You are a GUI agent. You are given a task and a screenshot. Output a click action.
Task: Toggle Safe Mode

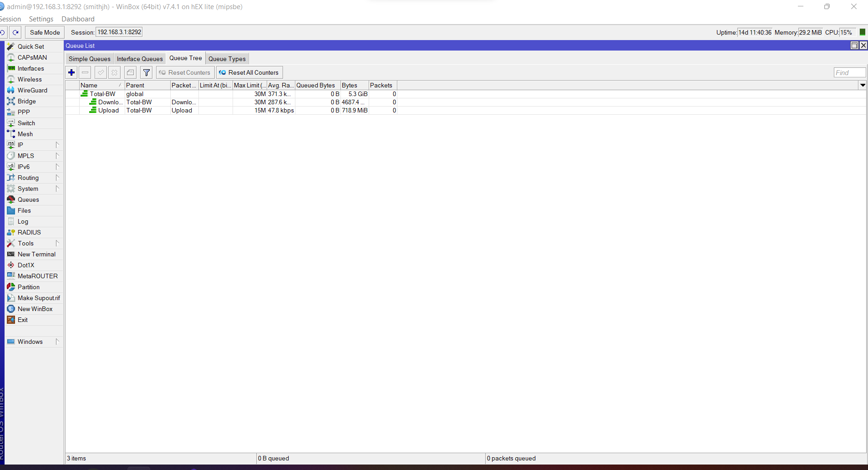(x=45, y=32)
